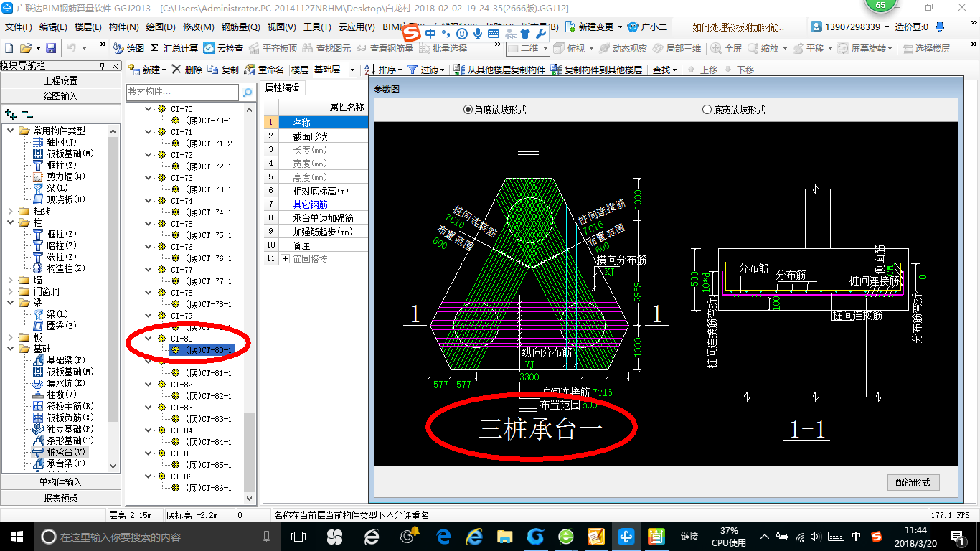Collapse the 常用构件类型 folder
Viewport: 980px width, 551px height.
tap(11, 131)
